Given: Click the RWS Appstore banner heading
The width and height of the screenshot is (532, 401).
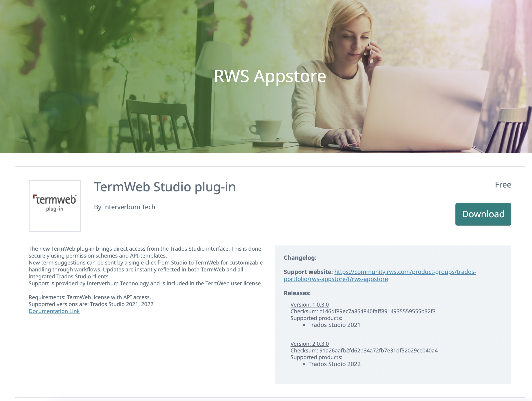Looking at the screenshot, I should [270, 76].
